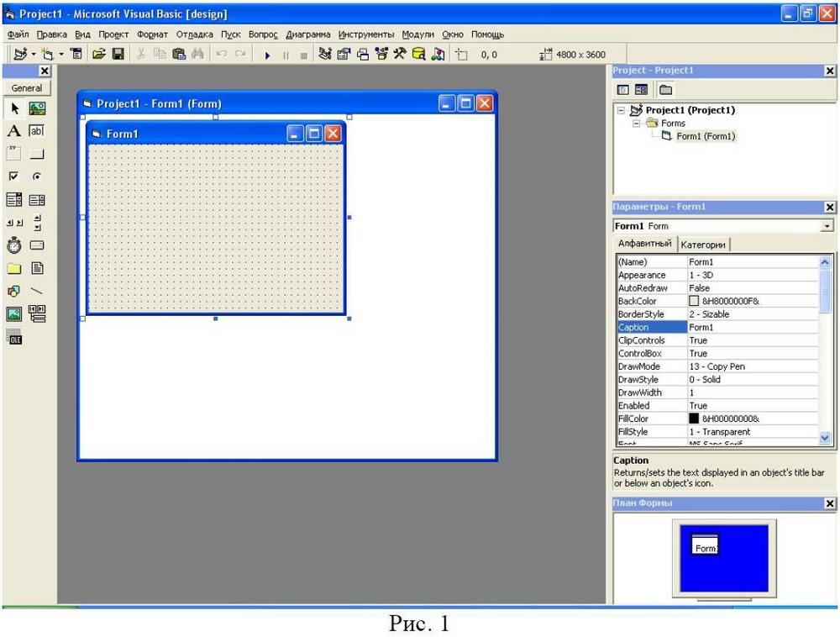Select the Image control in the toolbox

(x=14, y=313)
